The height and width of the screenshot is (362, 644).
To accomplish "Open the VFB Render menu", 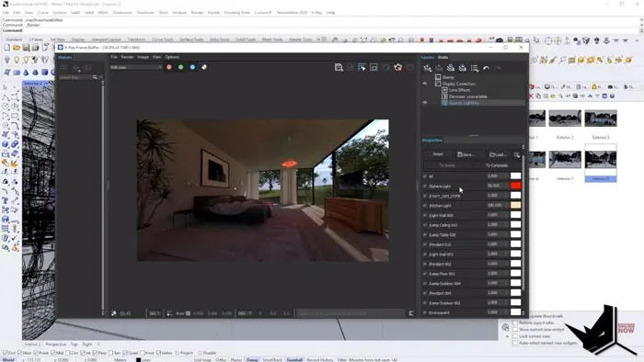I will (x=127, y=57).
